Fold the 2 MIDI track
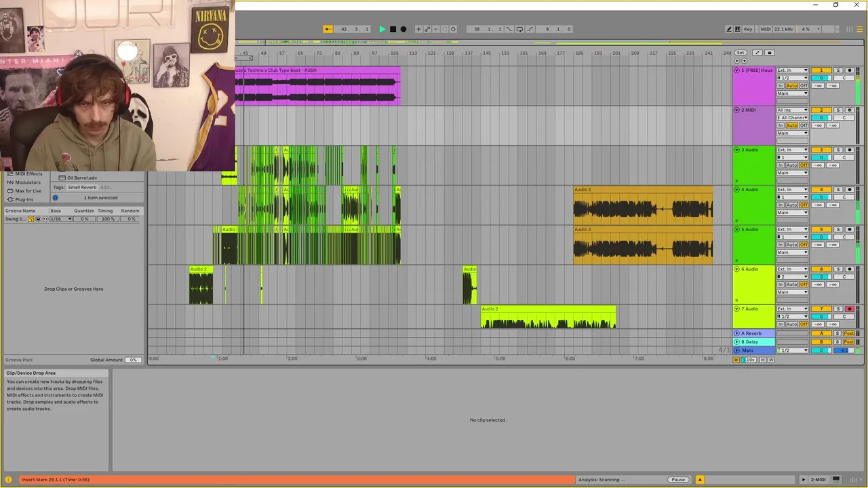This screenshot has width=868, height=488. [737, 110]
